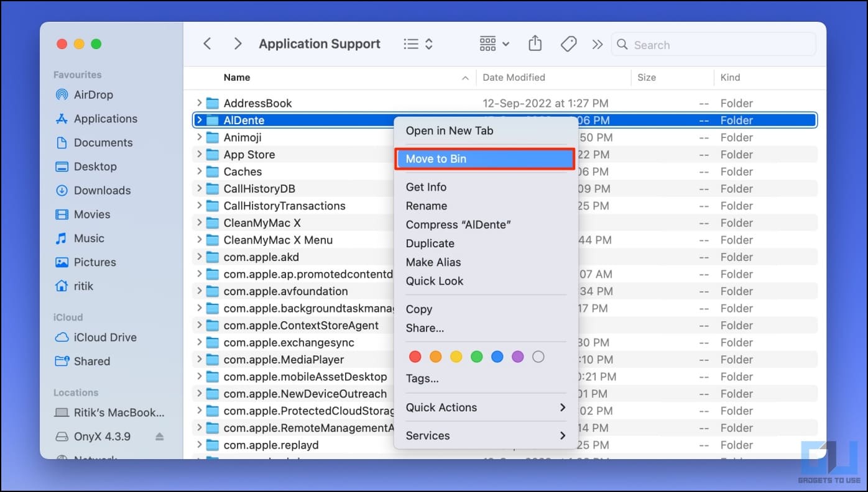
Task: Click the tag icon in the toolbar
Action: [x=568, y=44]
